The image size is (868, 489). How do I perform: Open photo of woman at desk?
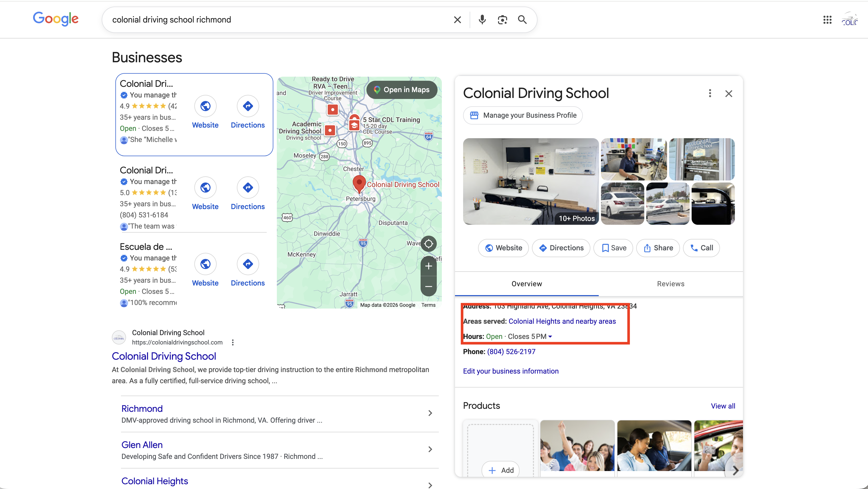(x=633, y=159)
